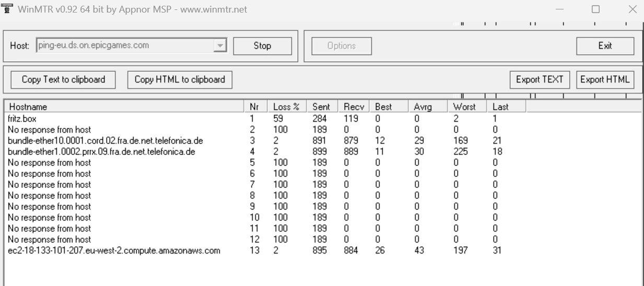Viewport: 644px width, 286px height.
Task: Click average value 30 in hop 4
Action: [419, 152]
